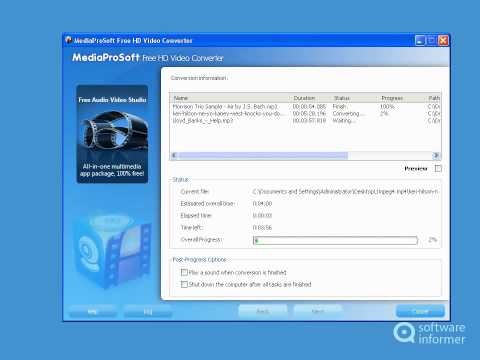Click the first button at the bottom left

pyautogui.click(x=92, y=312)
